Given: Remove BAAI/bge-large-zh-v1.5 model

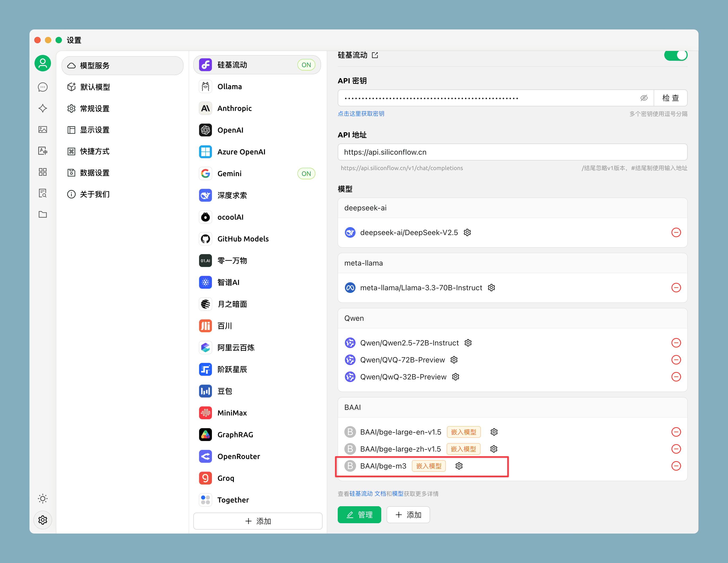Looking at the screenshot, I should coord(676,449).
